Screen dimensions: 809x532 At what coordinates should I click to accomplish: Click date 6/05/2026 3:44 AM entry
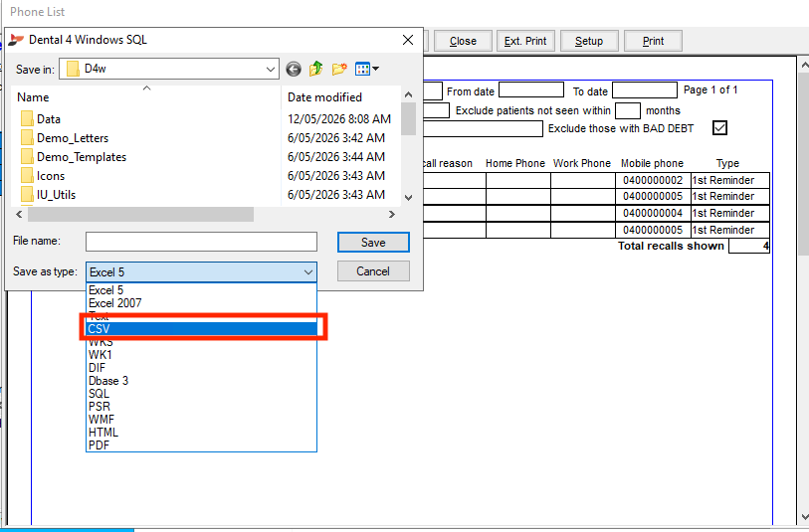336,157
